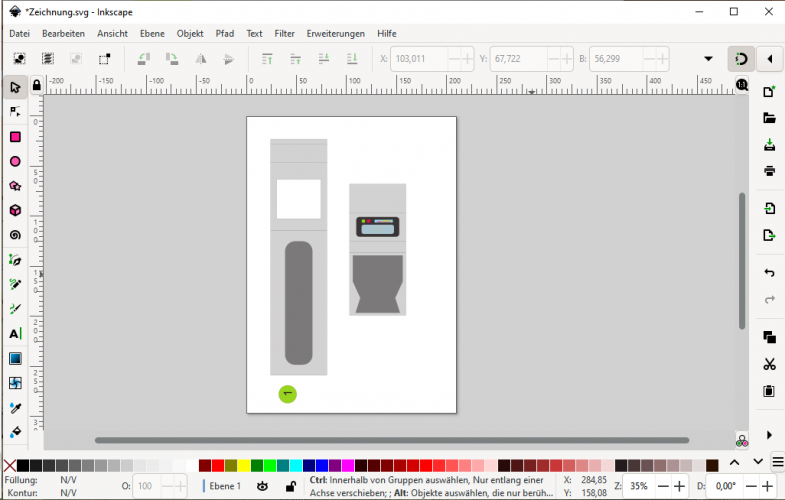
Task: Click the export icon
Action: pos(769,235)
